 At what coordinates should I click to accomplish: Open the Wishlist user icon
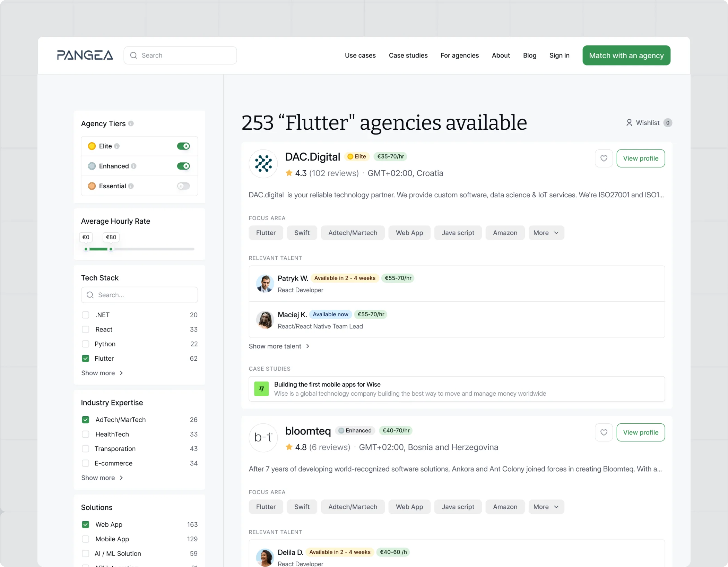click(x=629, y=123)
